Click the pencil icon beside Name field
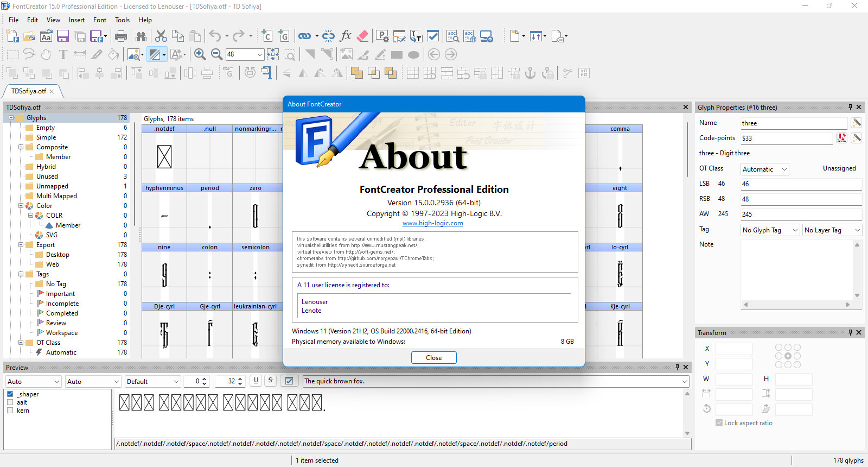868x467 pixels. (x=857, y=123)
